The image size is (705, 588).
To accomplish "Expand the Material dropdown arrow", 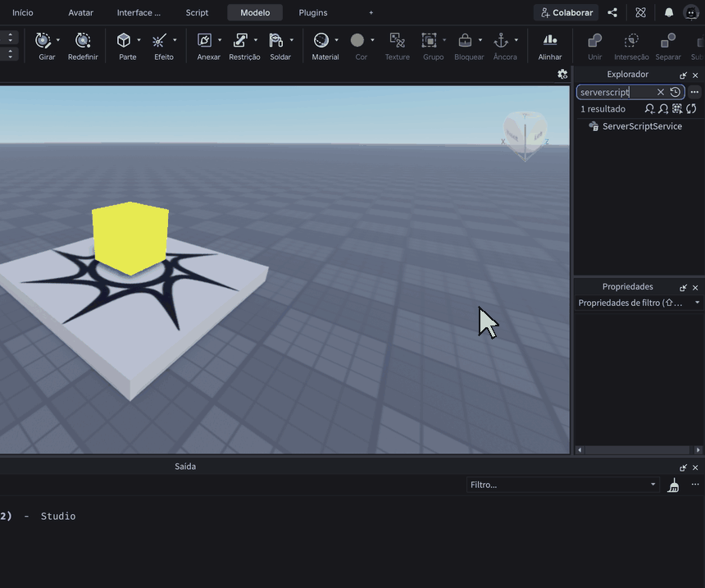I will tap(336, 40).
